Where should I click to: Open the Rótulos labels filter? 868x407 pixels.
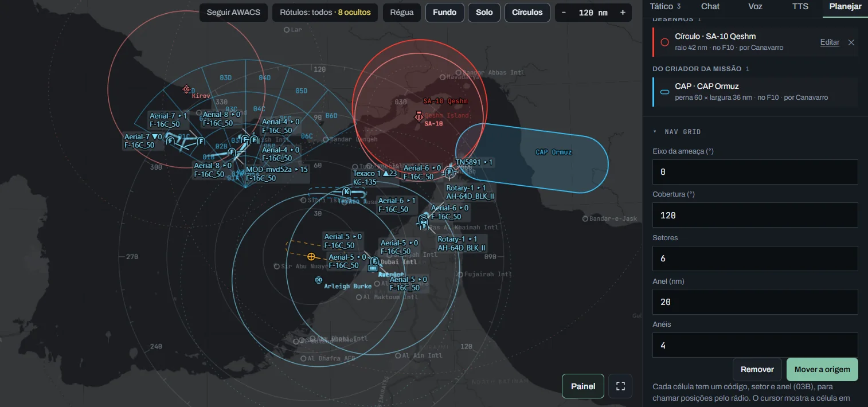tap(325, 13)
